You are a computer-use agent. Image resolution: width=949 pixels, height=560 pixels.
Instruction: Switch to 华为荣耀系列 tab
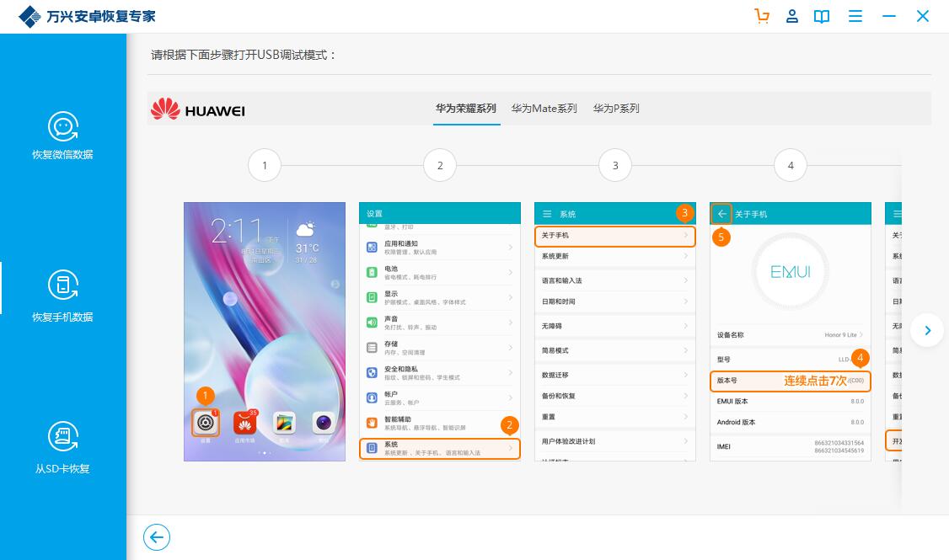pyautogui.click(x=466, y=109)
